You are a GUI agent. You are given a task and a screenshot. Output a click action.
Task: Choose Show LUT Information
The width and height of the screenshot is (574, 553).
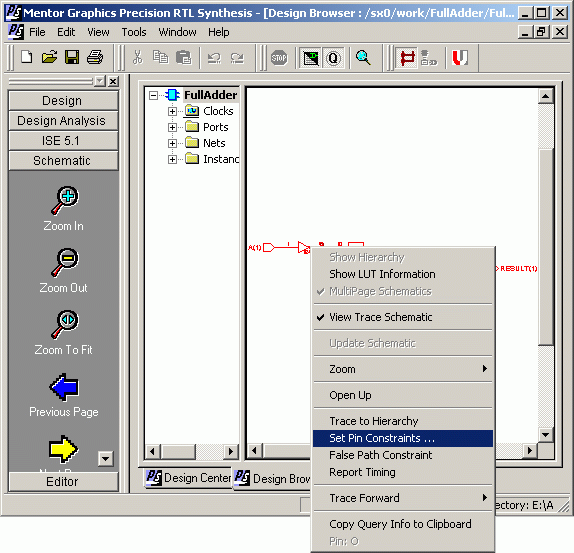point(403,274)
